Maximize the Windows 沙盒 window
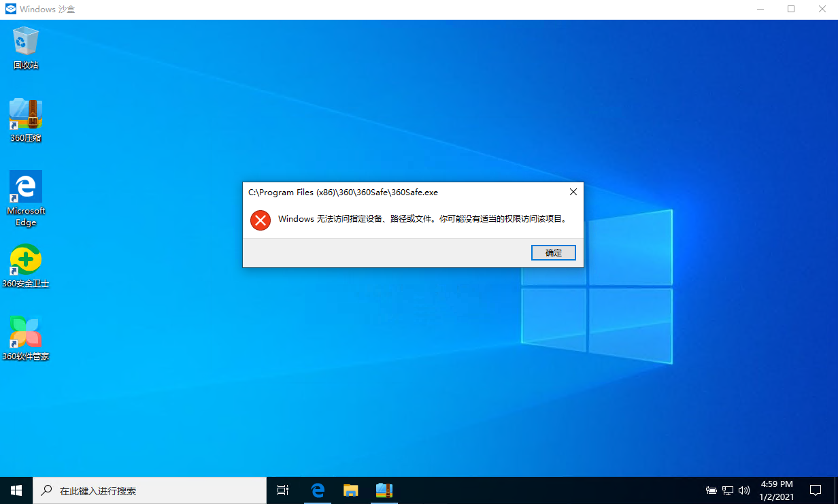 coord(790,9)
